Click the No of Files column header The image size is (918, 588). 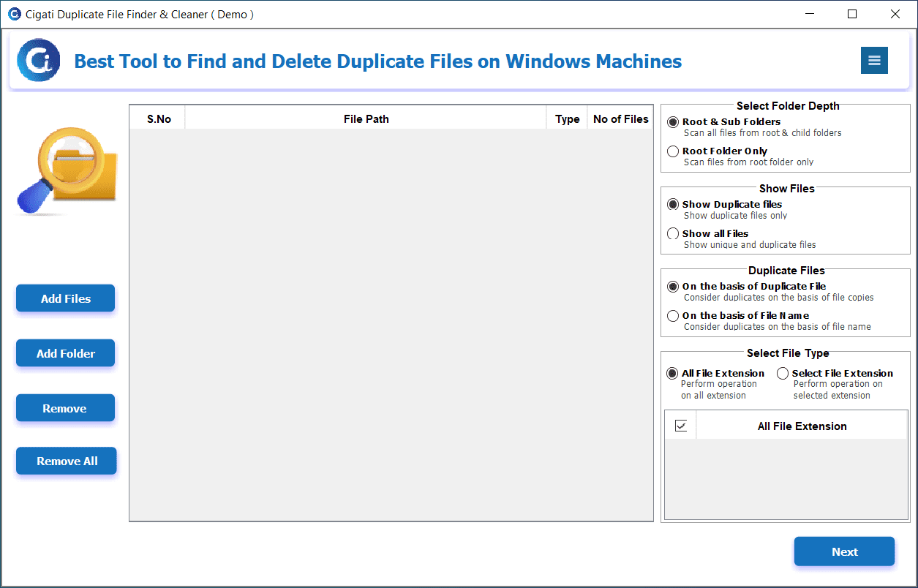coord(620,118)
